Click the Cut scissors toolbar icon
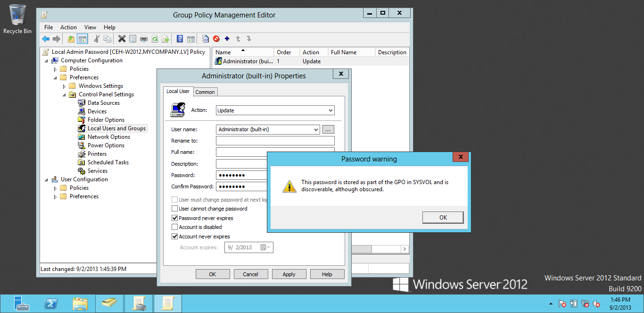Image resolution: width=644 pixels, height=313 pixels. coord(97,39)
